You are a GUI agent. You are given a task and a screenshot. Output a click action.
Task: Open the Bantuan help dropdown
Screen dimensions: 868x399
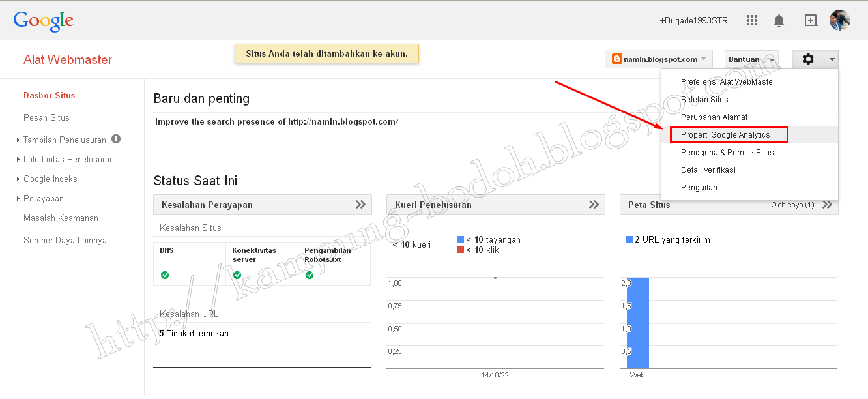click(x=751, y=59)
